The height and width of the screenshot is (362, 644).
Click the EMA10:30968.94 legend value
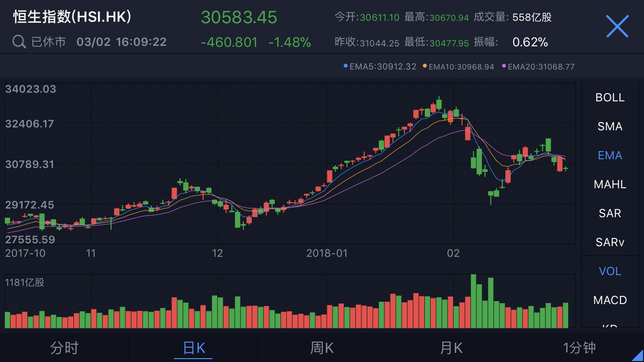point(459,67)
